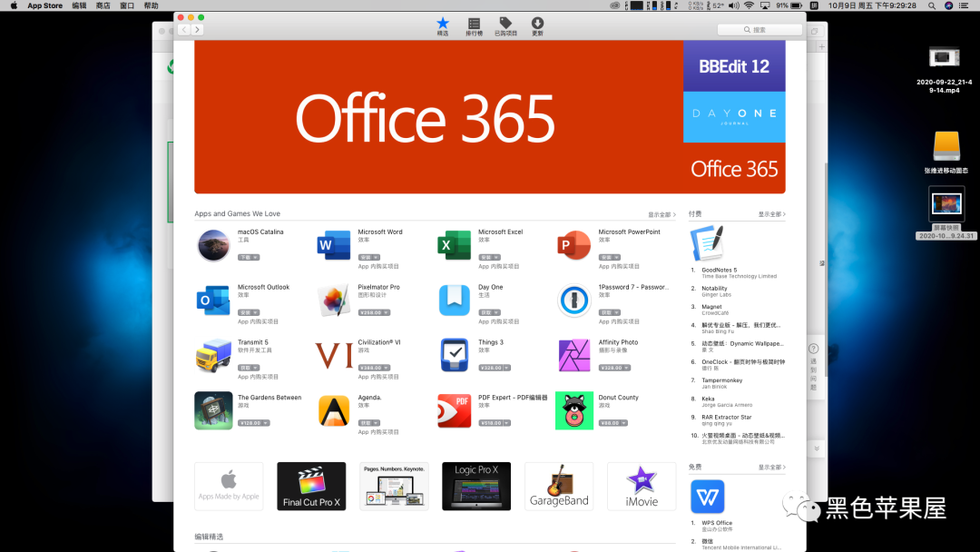Open the GoodNotes 5 chart icon
Viewport: 980px width, 552px height.
[x=707, y=242]
